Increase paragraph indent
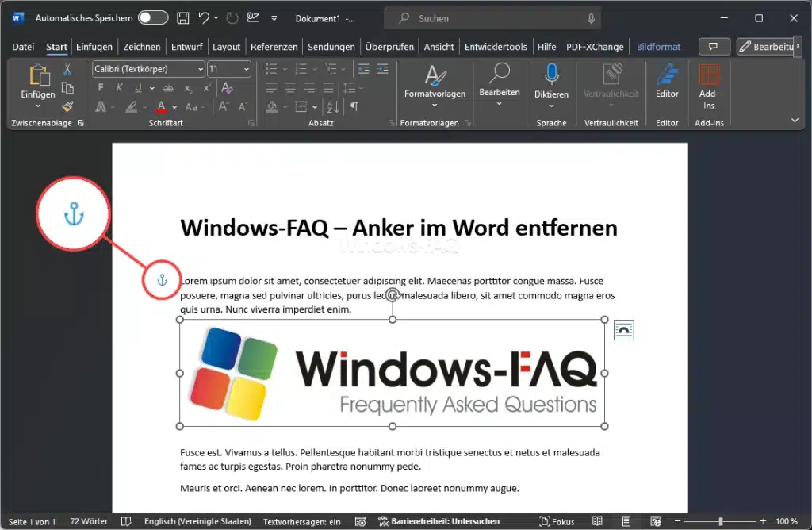 [383, 69]
